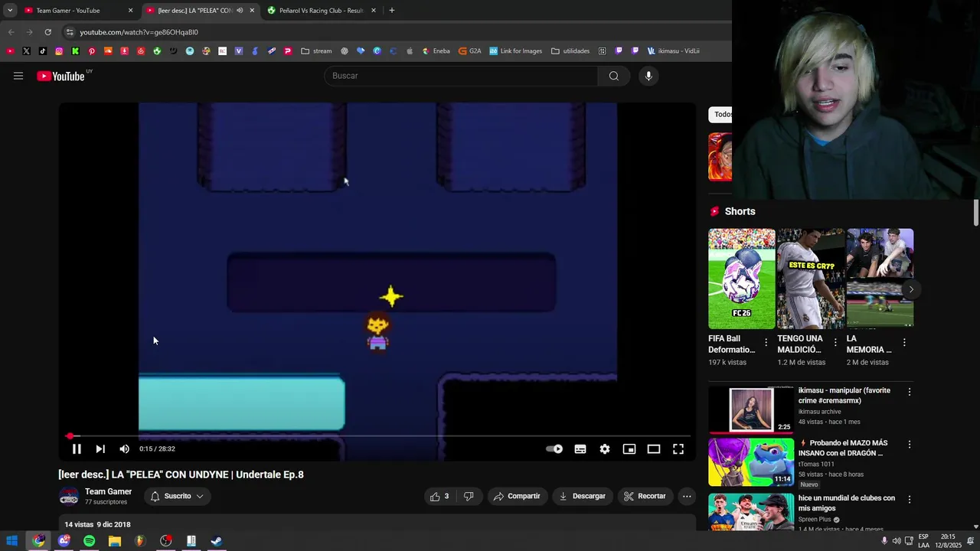Open the ikimasu - VidLii bookmark

pos(673,51)
